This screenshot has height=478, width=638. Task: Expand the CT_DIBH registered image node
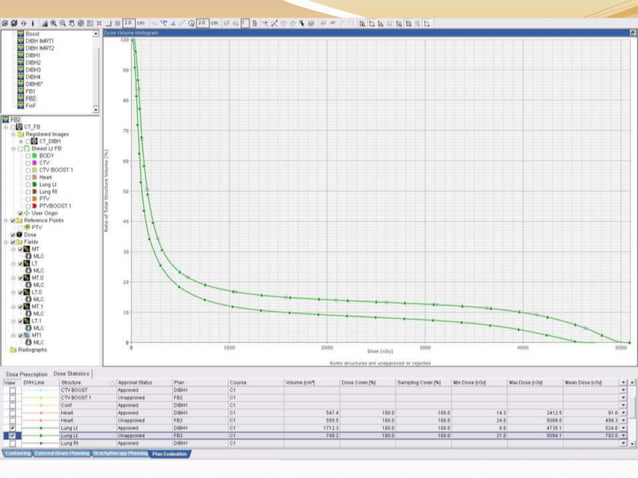[21, 141]
